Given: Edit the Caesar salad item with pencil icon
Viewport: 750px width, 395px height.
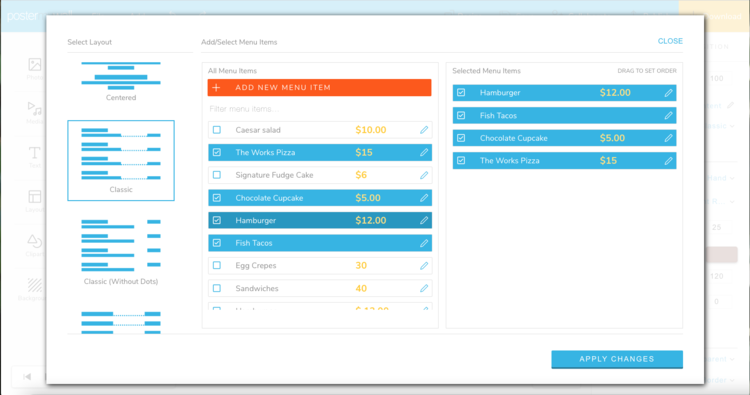Looking at the screenshot, I should click(x=424, y=130).
